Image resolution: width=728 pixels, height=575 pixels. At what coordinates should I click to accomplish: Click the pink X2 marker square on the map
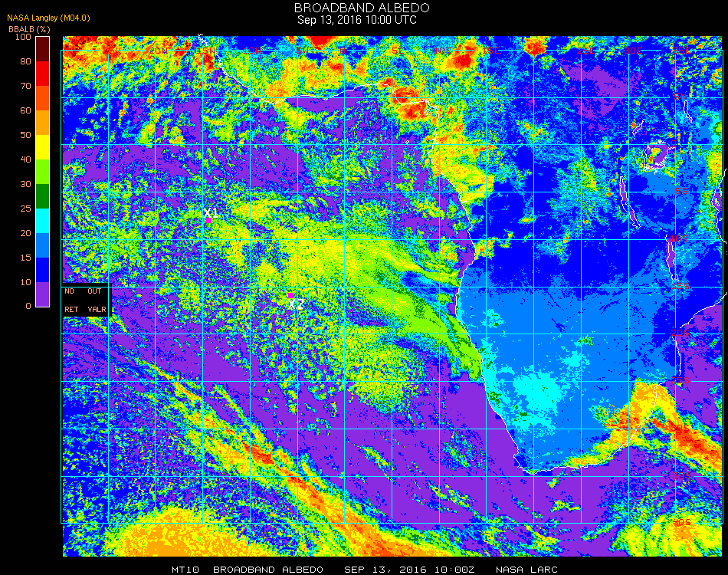pos(290,295)
